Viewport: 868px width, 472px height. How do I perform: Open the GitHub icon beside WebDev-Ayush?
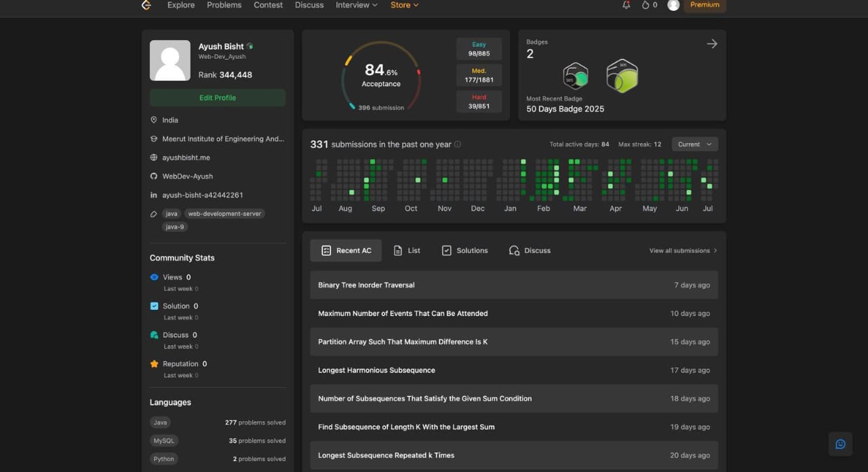coord(153,176)
